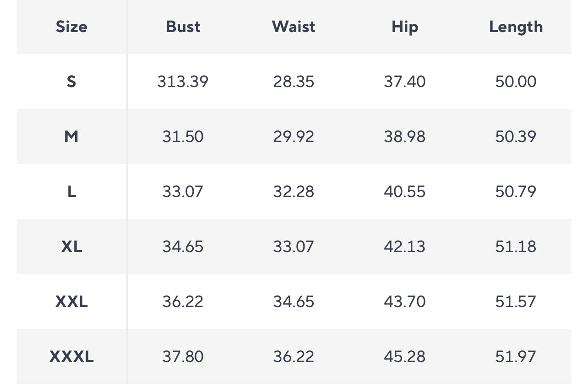Click waist value 36.22 in XXXL row
The height and width of the screenshot is (385, 588).
coord(294,357)
